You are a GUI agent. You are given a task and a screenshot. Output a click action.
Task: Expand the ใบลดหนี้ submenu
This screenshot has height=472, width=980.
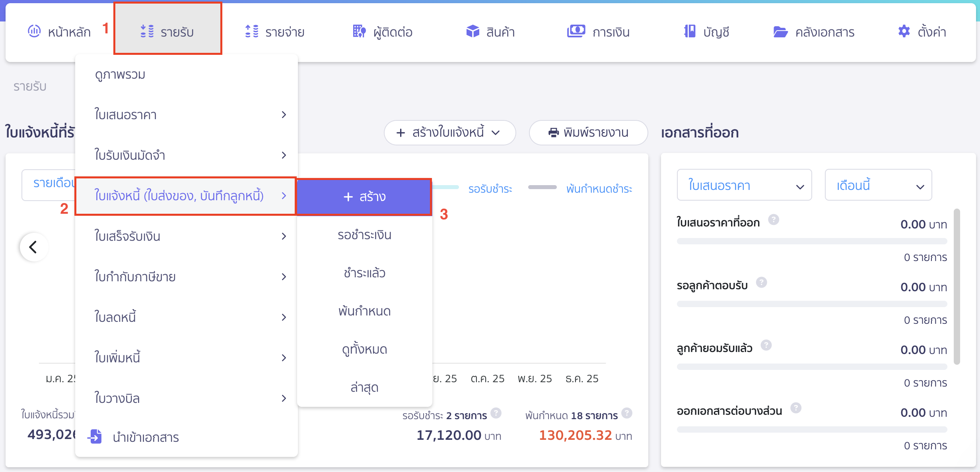(x=284, y=317)
